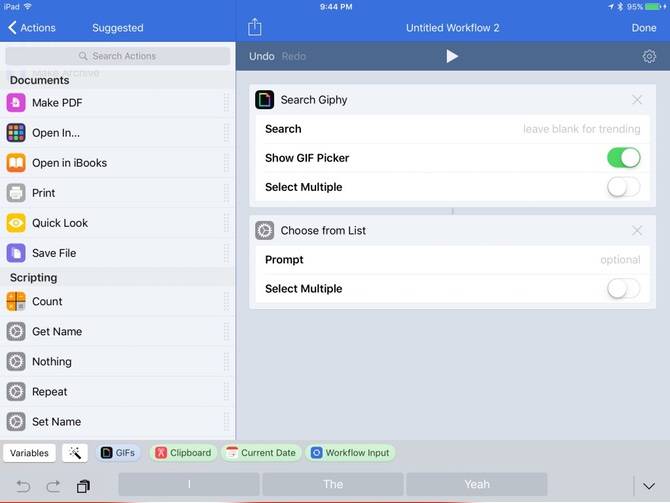Tap the keyboard undo arrow icon
Image resolution: width=670 pixels, height=503 pixels.
tap(23, 486)
